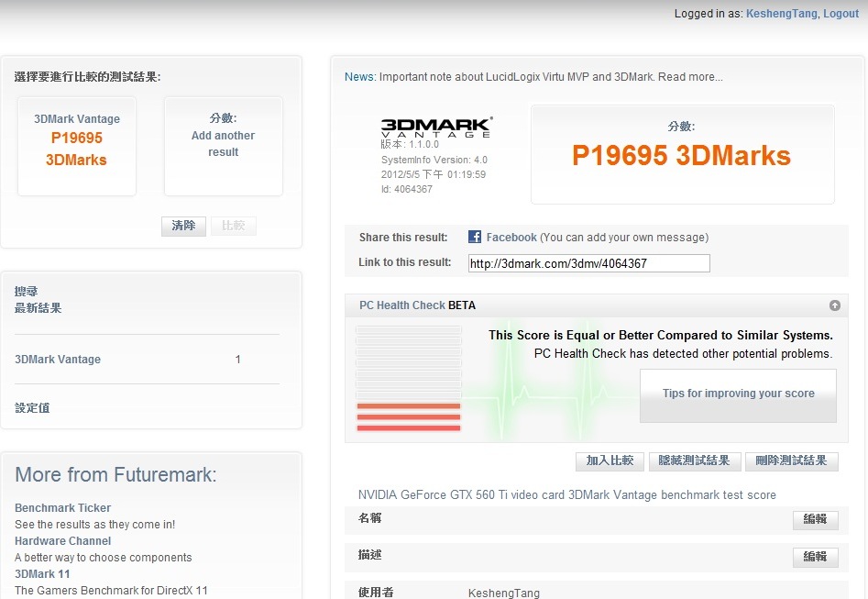Screen dimensions: 868x599
Task: Read the LucidLogix Virtu MVP note
Action: click(x=551, y=76)
